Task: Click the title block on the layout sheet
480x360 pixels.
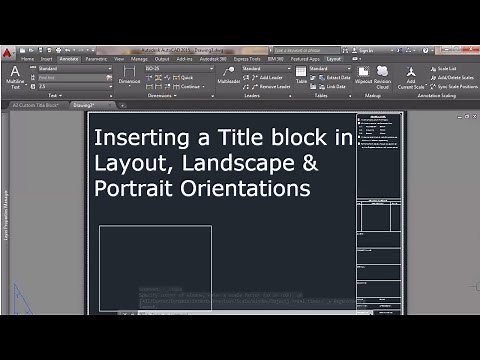Action: (379, 213)
